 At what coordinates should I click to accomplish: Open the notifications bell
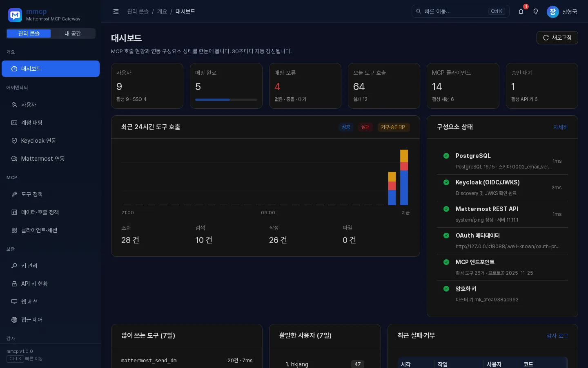[x=521, y=11]
